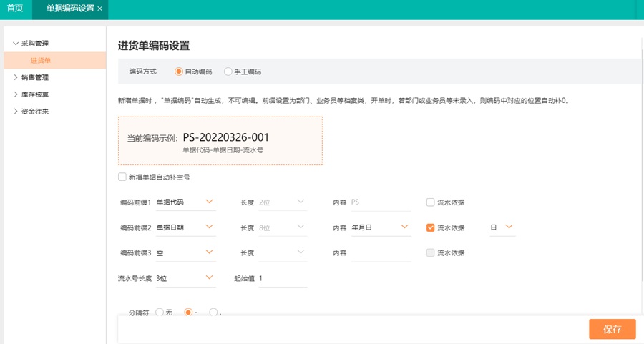Select the 手工编码 radio option
Screen dimensions: 644x344
click(x=228, y=72)
